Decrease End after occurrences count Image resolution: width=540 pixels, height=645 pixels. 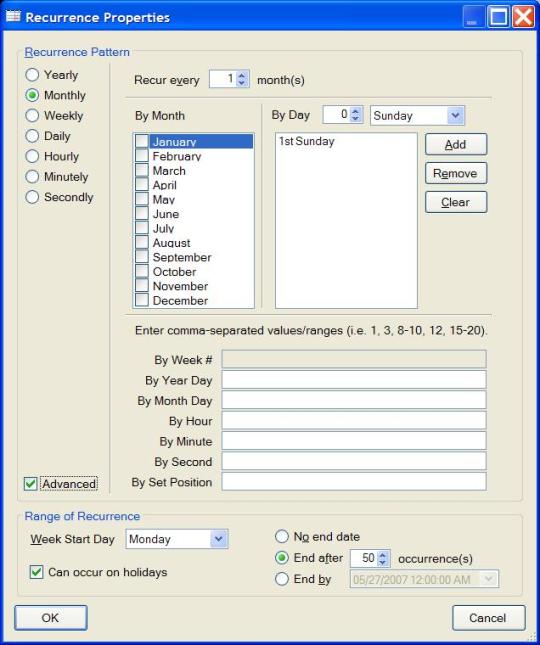click(x=383, y=562)
